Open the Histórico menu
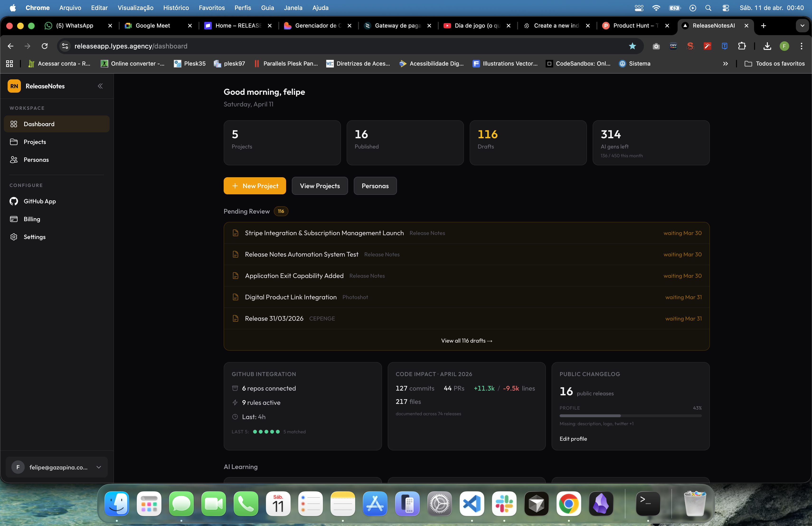 point(176,8)
